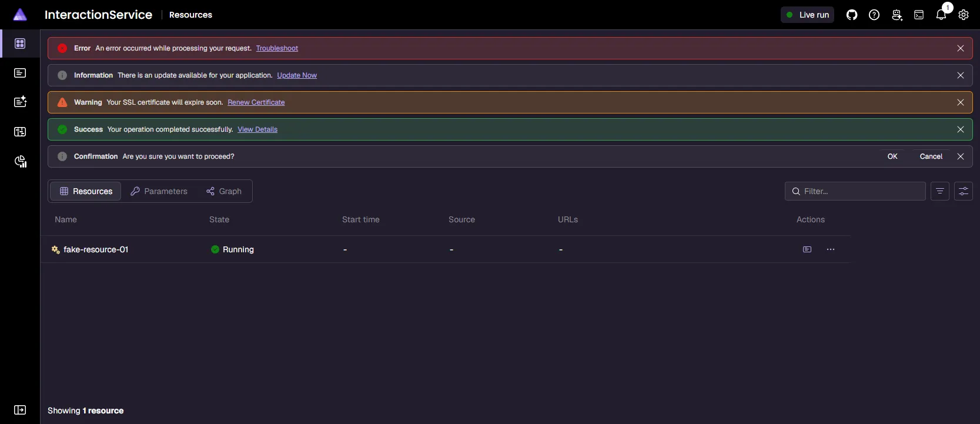Sort by the State column header
980x424 pixels.
pyautogui.click(x=219, y=219)
